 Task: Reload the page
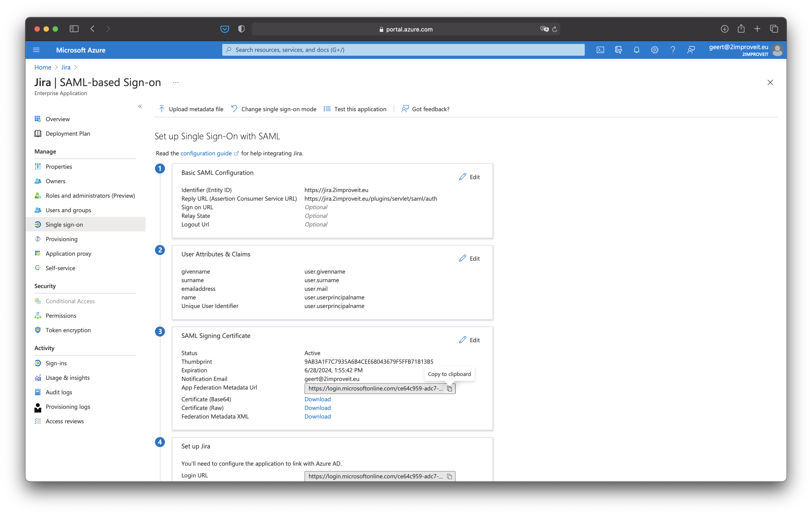pyautogui.click(x=555, y=29)
